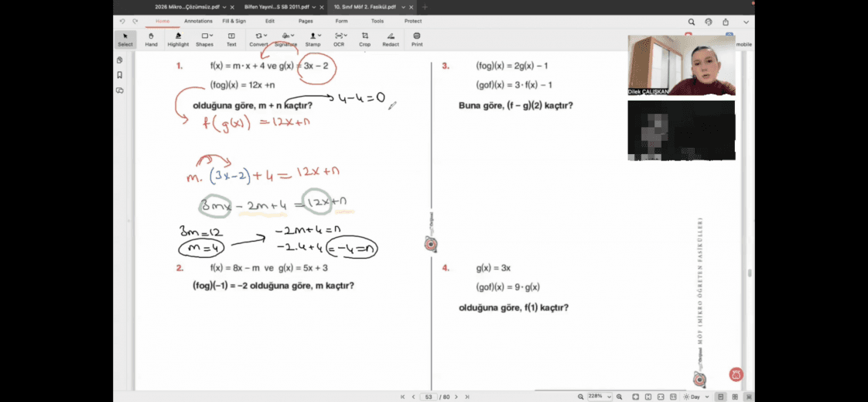Zoom out with the minus magnifier
Viewport: 868px width, 402px height.
pyautogui.click(x=581, y=397)
